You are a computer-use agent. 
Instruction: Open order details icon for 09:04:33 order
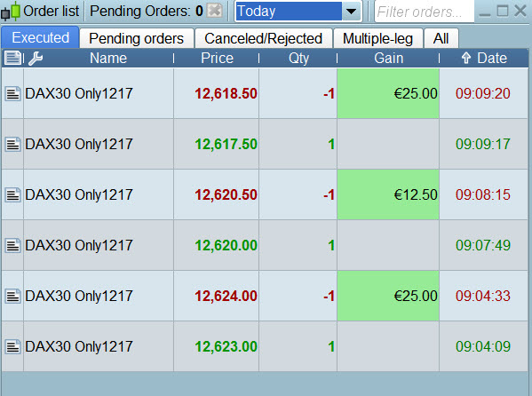click(x=12, y=296)
